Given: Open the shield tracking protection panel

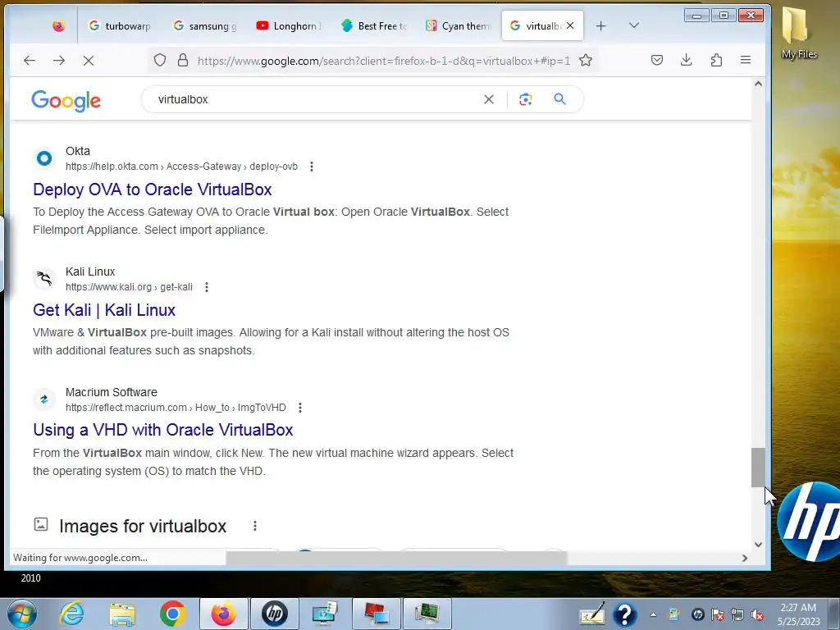Looking at the screenshot, I should [160, 60].
